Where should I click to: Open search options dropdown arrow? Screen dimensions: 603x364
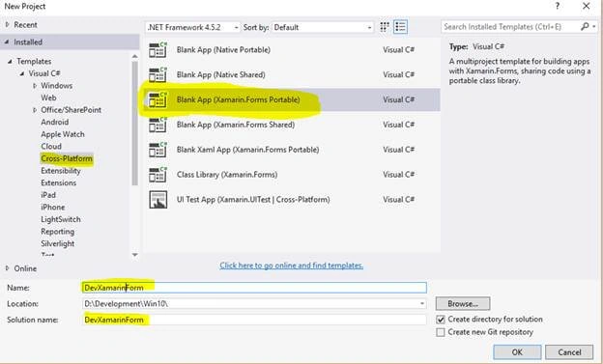click(x=594, y=26)
